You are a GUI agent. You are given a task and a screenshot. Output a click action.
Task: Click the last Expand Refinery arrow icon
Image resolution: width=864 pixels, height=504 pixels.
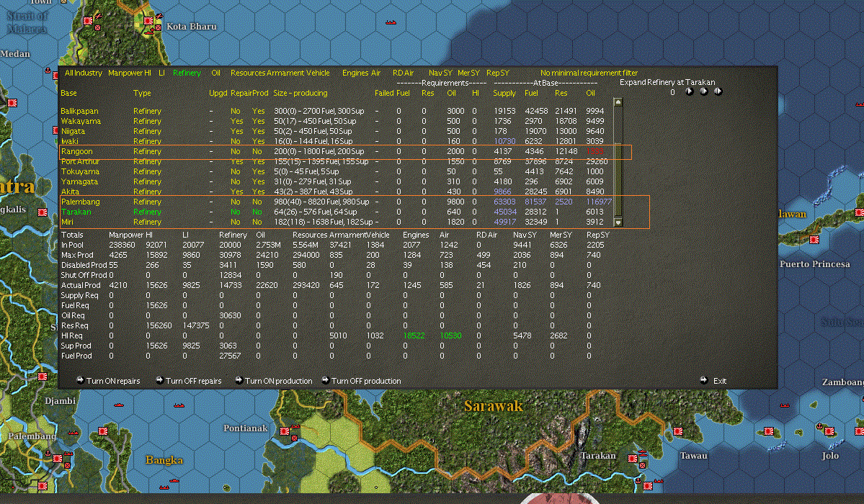[718, 91]
